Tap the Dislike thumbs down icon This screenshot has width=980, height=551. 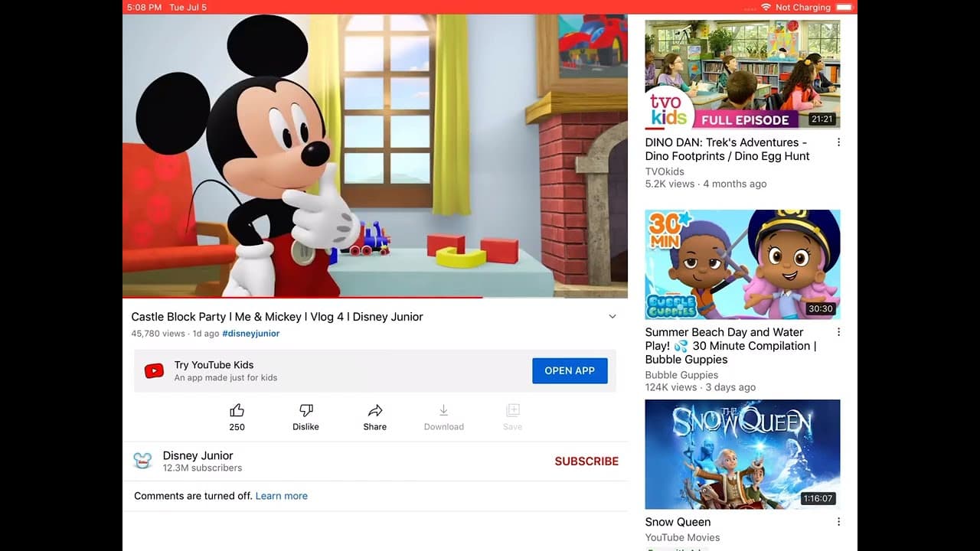point(306,410)
